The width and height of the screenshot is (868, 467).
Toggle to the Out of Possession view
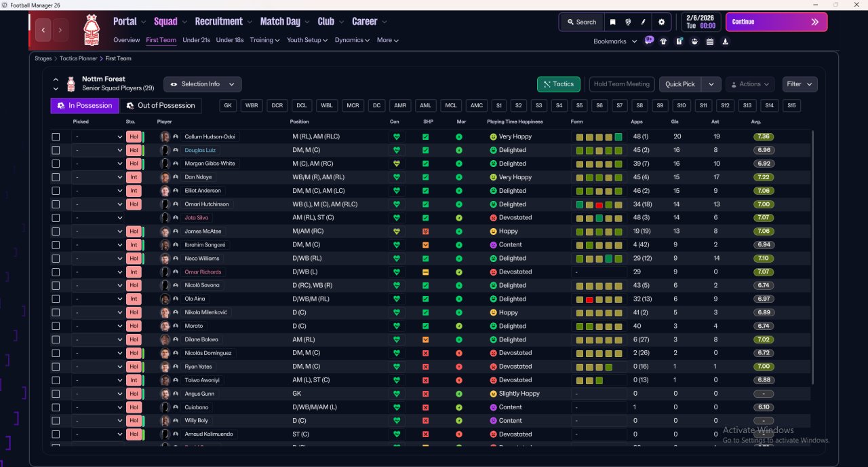tap(161, 105)
